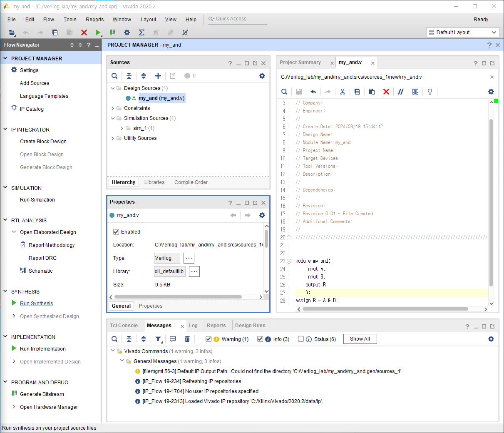Cut selection with scissors icon
Viewport: 504px width, 433px height.
[343, 92]
